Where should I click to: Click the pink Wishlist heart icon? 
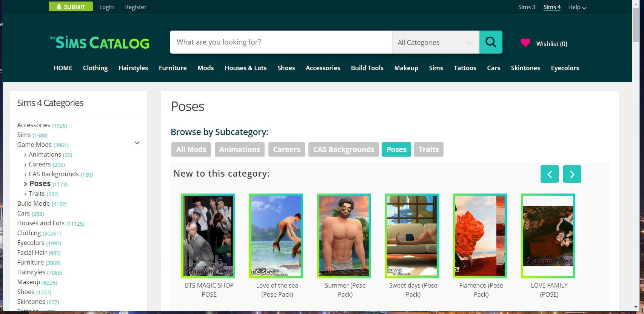pos(525,43)
